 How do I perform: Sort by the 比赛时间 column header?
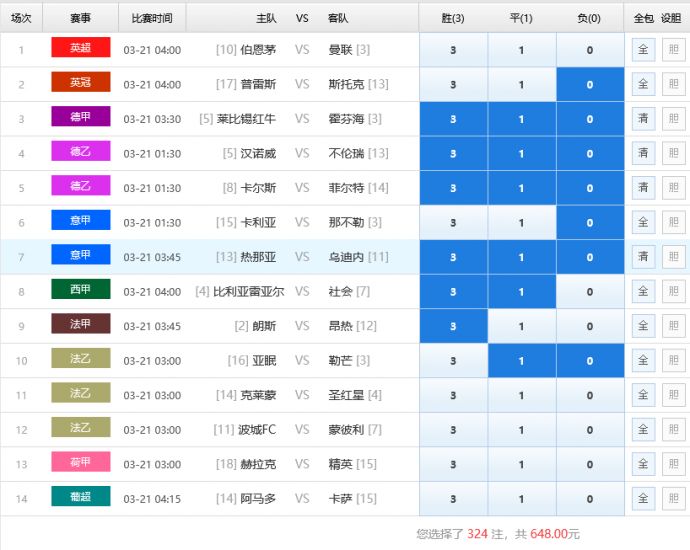tap(152, 18)
